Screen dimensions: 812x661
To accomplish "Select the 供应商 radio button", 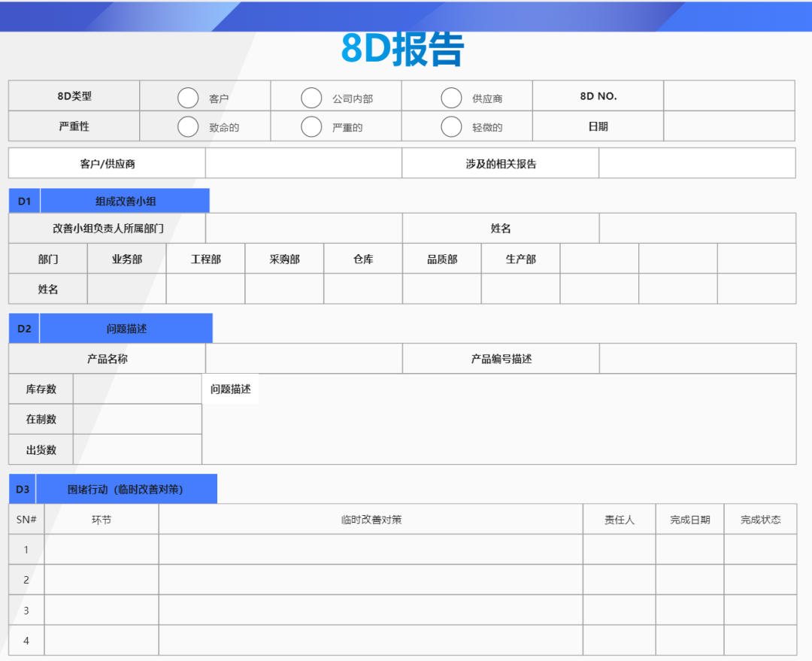I will click(x=451, y=96).
